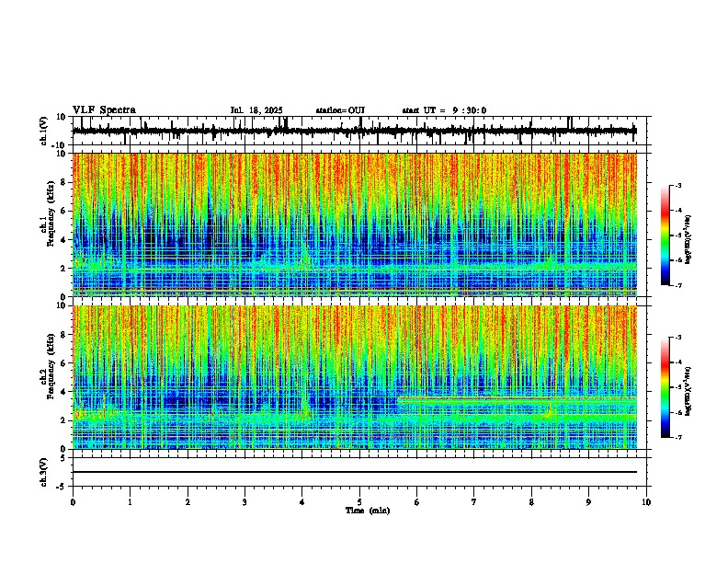Click the ch.3(V) axis label

pos(44,472)
